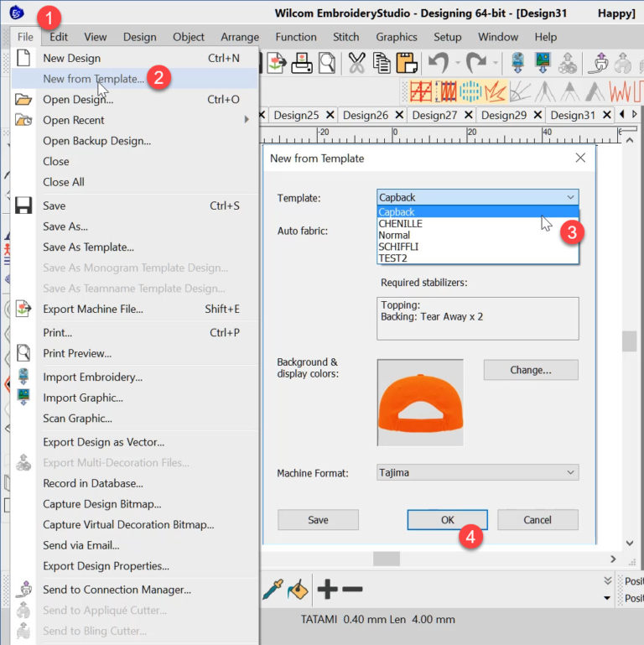Choose CHENILLE from the template list
644x645 pixels.
401,224
